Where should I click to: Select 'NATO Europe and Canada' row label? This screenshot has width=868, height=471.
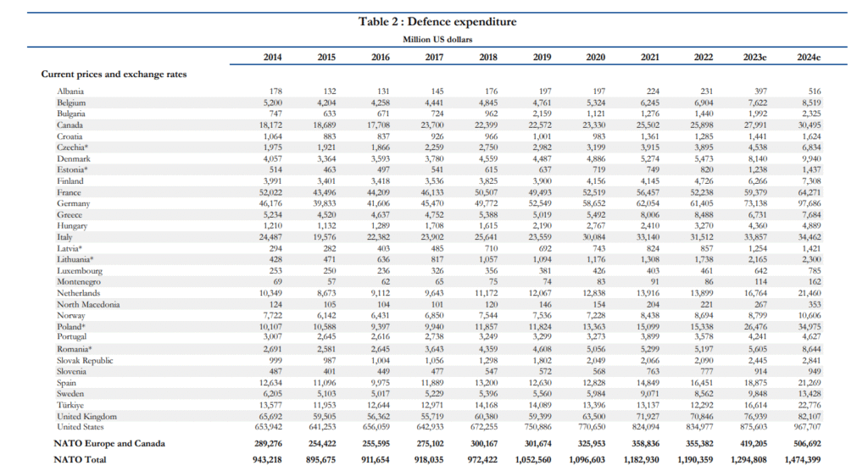tap(109, 443)
